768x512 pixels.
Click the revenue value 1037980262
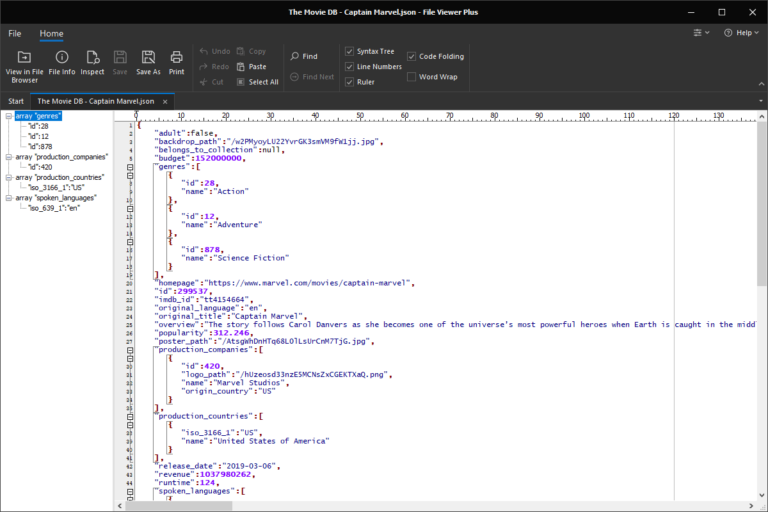[225, 474]
